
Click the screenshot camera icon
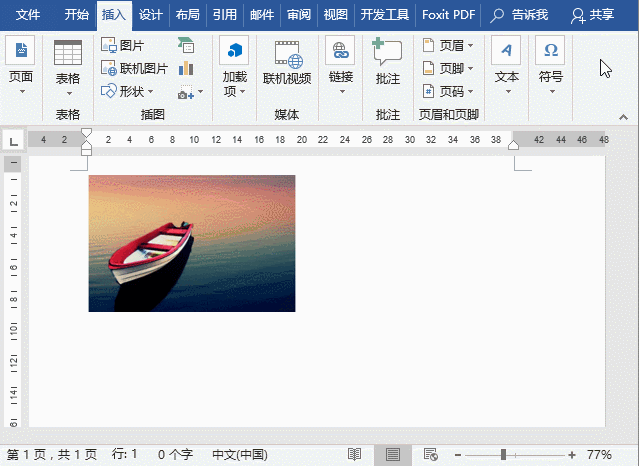pyautogui.click(x=186, y=92)
